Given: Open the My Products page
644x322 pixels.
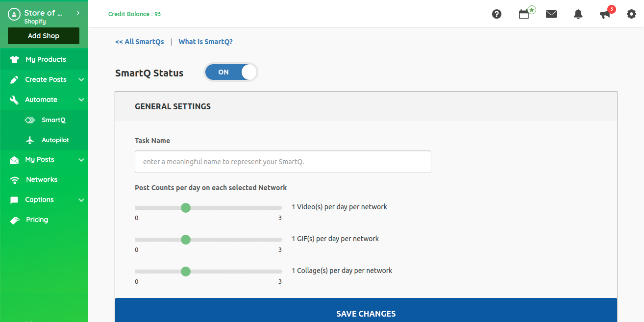Looking at the screenshot, I should click(x=46, y=59).
